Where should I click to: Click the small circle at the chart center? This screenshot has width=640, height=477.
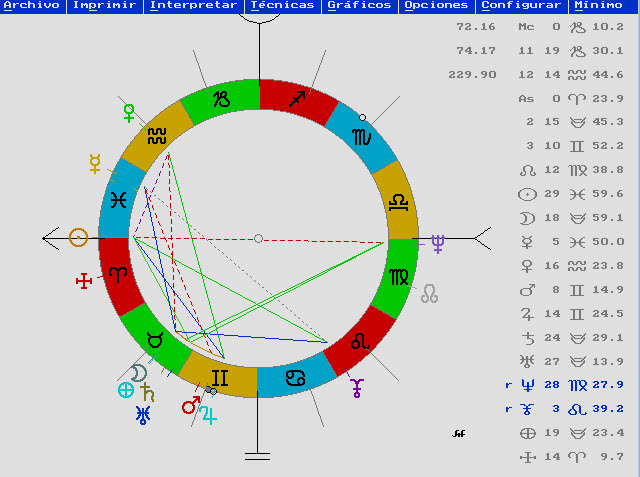pyautogui.click(x=258, y=238)
